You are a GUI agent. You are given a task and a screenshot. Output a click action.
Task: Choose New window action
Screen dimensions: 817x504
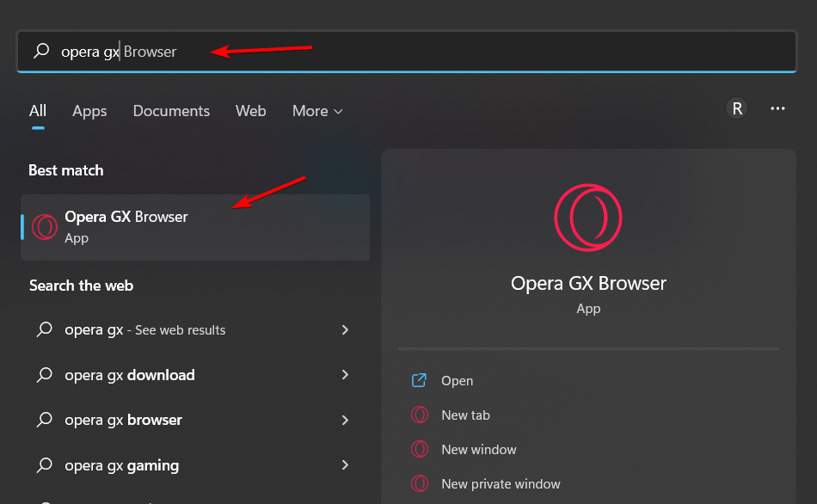[x=479, y=450]
